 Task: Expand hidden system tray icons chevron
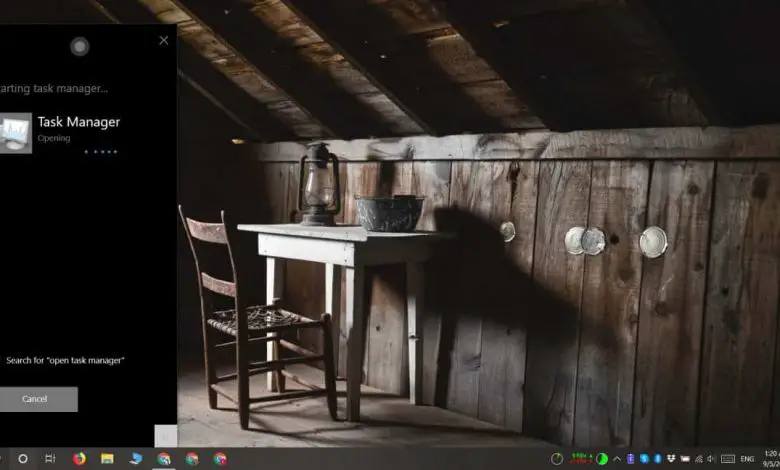[617, 459]
